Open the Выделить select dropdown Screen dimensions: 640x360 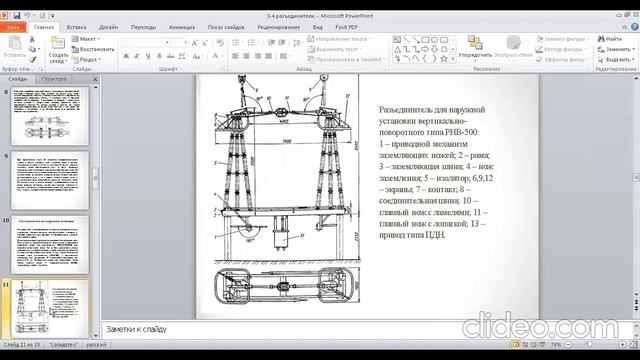click(616, 60)
